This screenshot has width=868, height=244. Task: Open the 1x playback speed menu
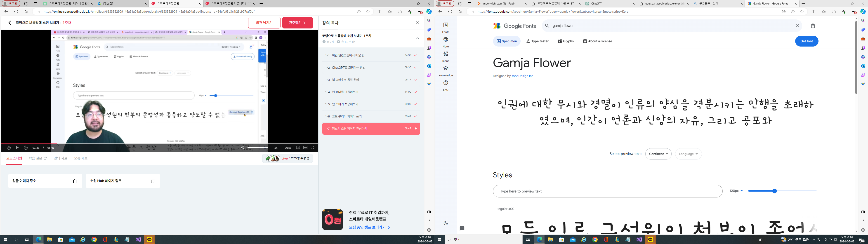point(276,148)
